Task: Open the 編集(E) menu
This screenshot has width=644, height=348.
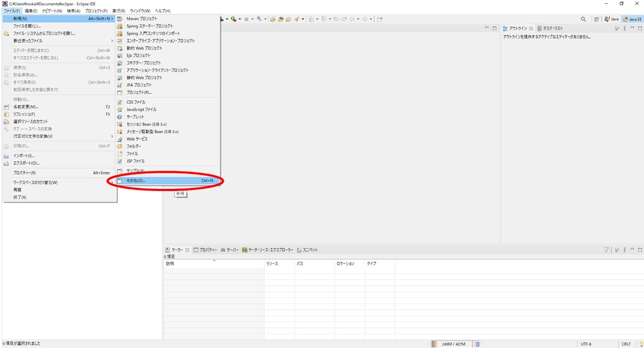Action: tap(31, 11)
